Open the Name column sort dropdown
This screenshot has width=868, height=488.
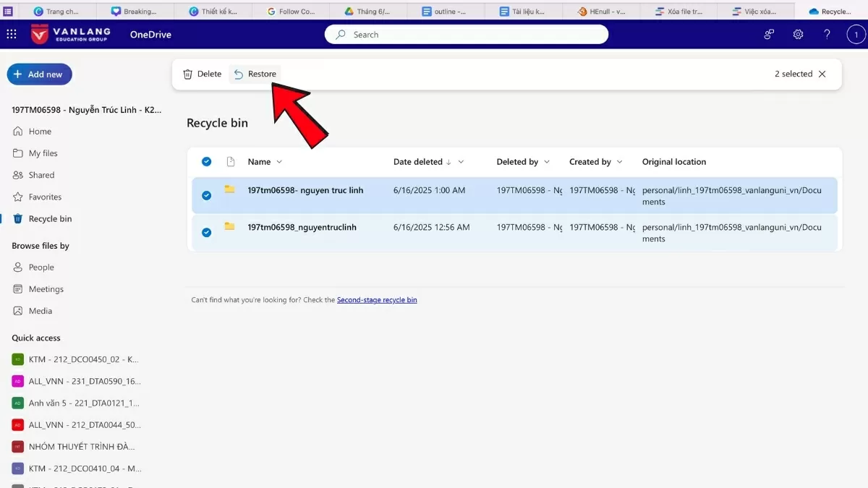[x=278, y=161]
